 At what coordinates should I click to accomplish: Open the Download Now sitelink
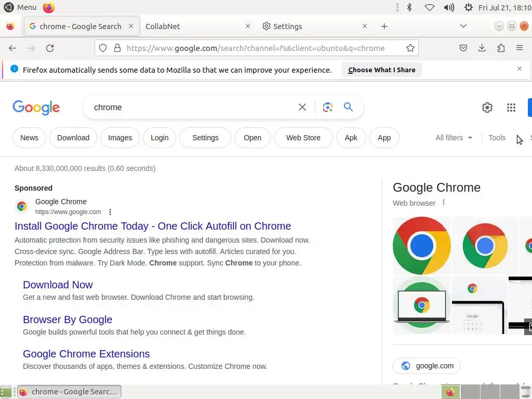point(58,285)
